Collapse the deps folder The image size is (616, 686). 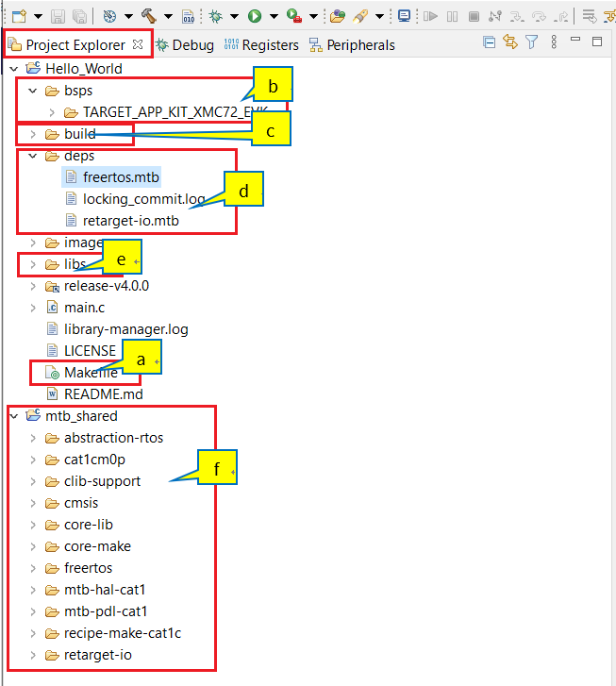(x=33, y=156)
